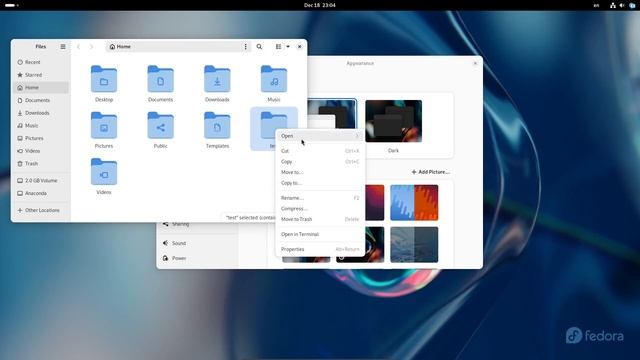Select Dark style thumbnail in Appearance
The width and height of the screenshot is (640, 360).
coord(393,121)
